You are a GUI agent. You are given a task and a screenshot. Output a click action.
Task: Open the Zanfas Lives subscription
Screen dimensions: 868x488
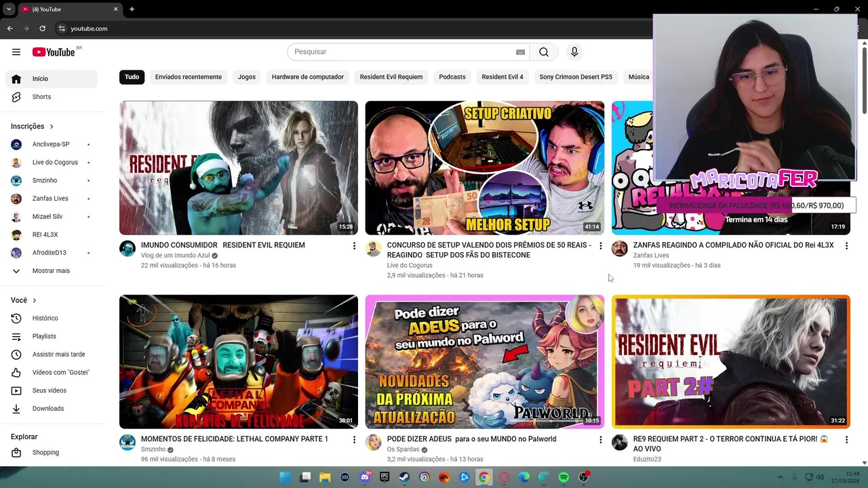pyautogui.click(x=52, y=199)
